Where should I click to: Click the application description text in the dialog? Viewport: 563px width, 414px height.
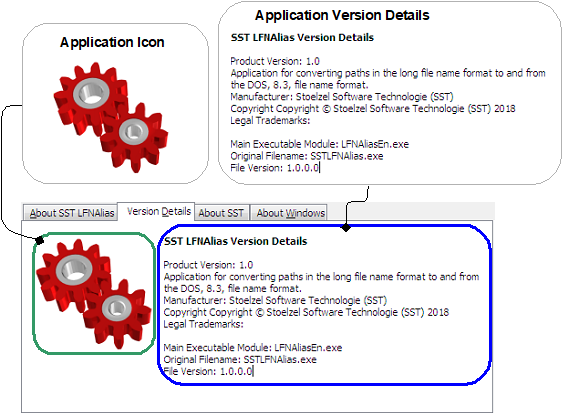click(x=321, y=283)
